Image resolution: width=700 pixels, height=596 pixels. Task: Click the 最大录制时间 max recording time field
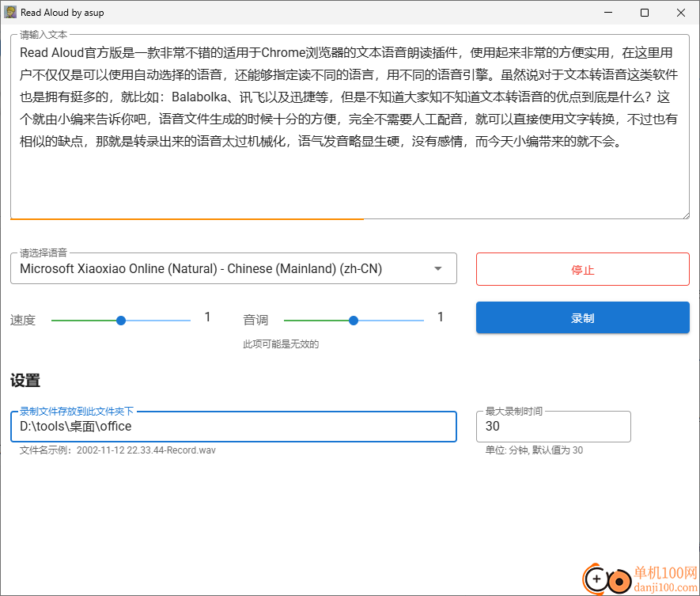coord(554,427)
